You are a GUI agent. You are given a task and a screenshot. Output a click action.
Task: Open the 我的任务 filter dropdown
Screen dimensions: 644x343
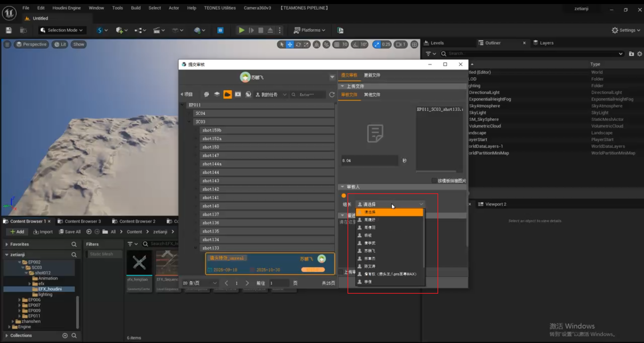pos(271,95)
